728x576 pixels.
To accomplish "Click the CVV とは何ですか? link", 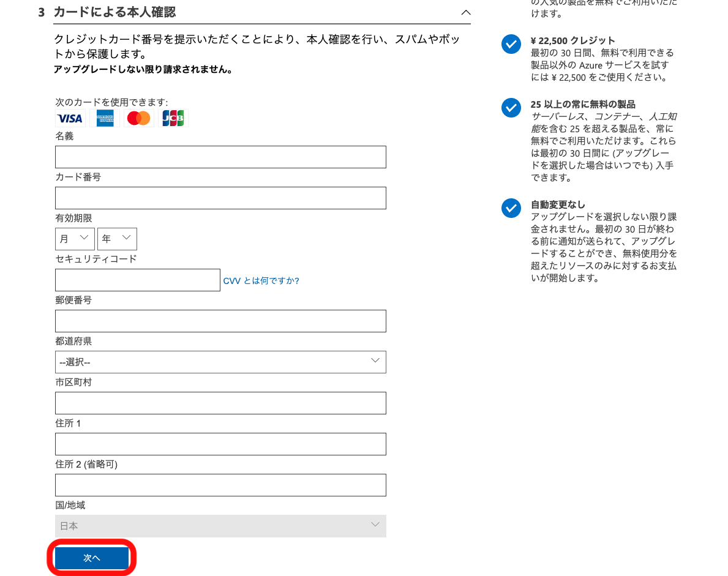I will pos(261,280).
